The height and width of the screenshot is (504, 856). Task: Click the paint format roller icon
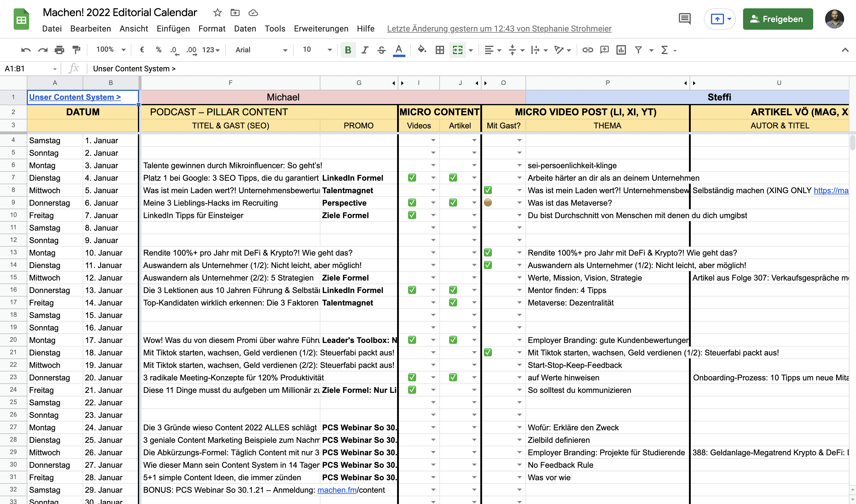tap(76, 50)
